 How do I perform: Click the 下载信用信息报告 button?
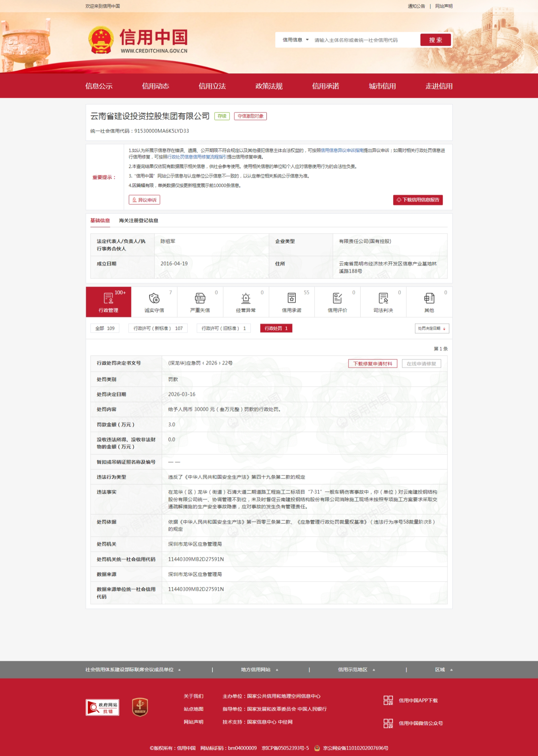tap(418, 200)
